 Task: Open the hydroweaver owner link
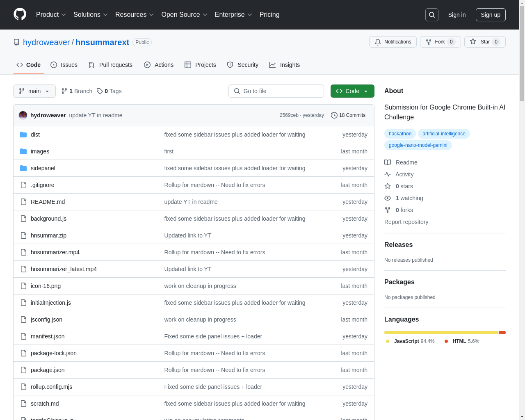click(46, 42)
